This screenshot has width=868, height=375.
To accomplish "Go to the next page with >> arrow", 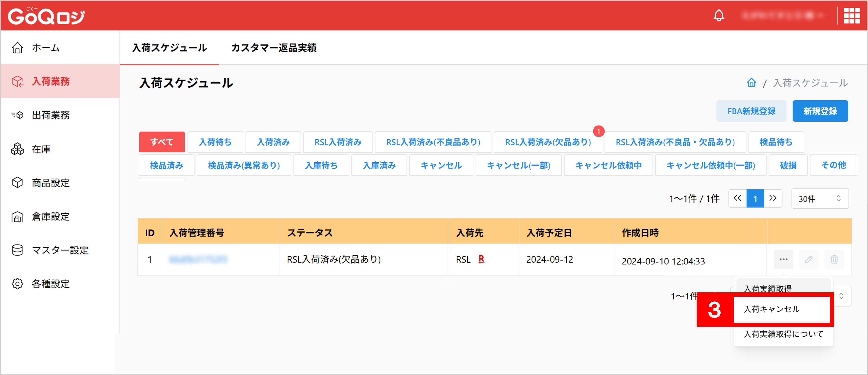I will point(773,198).
